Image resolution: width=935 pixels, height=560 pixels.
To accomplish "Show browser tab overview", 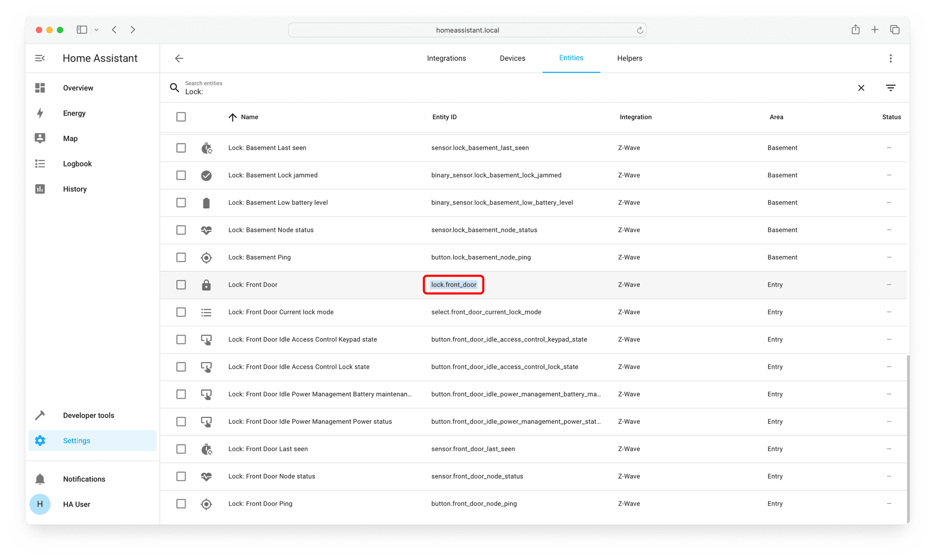I will point(895,30).
